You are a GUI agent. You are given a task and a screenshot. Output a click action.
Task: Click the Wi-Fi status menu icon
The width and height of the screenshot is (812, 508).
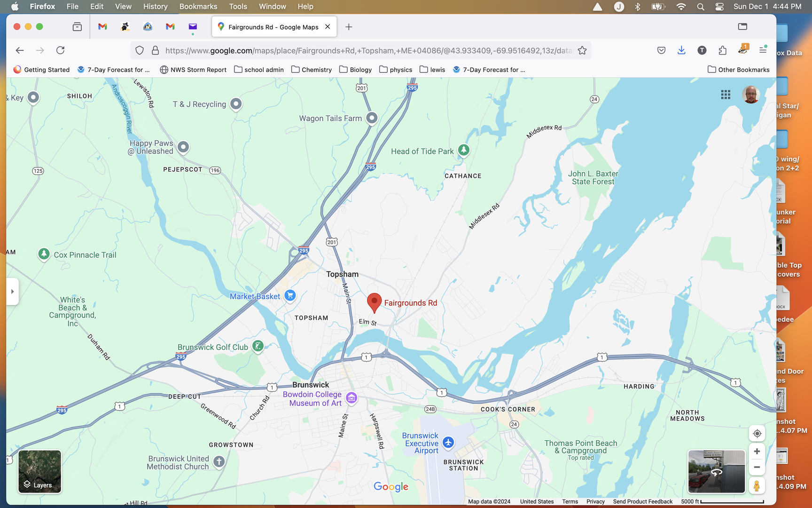coord(681,7)
